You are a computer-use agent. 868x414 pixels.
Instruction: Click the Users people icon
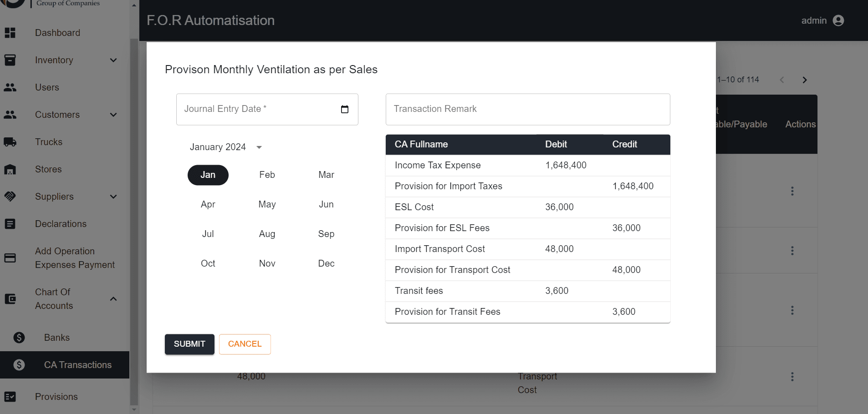click(x=10, y=87)
